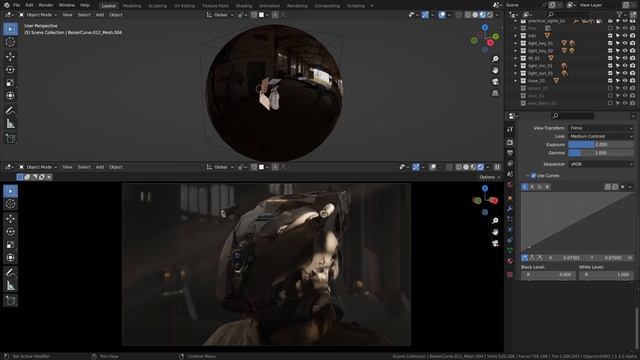Expand fill_01 collection in outliner
Viewport: 640px width, 360px height.
pyautogui.click(x=516, y=58)
